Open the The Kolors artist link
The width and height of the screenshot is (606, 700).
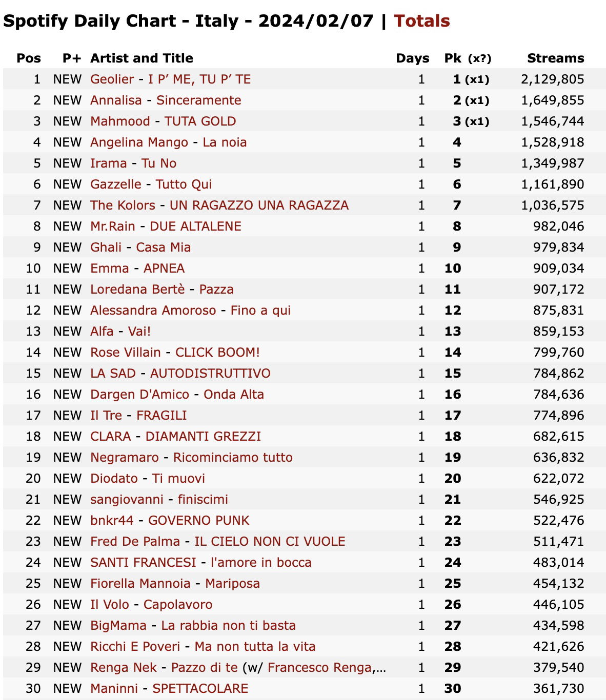coord(123,205)
